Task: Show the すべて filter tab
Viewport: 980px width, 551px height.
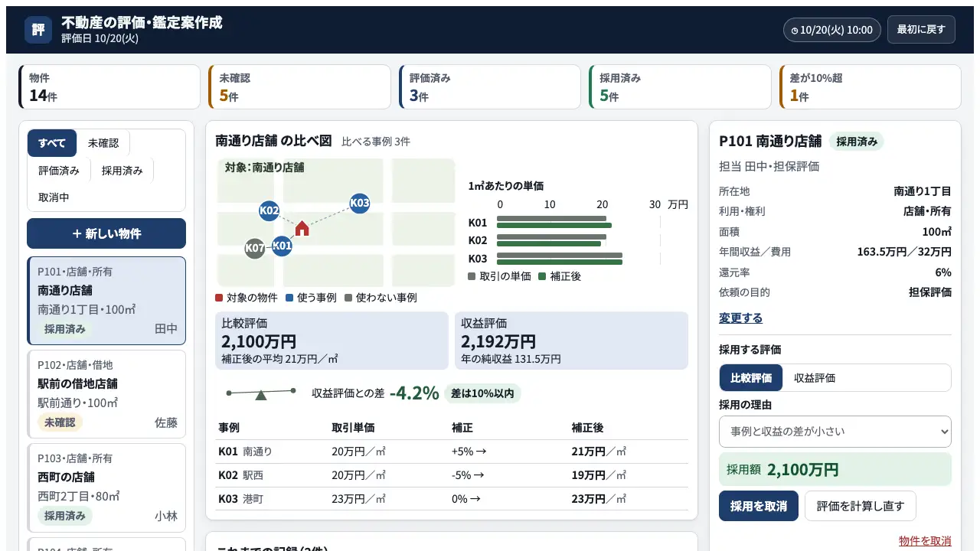Action: pos(52,143)
